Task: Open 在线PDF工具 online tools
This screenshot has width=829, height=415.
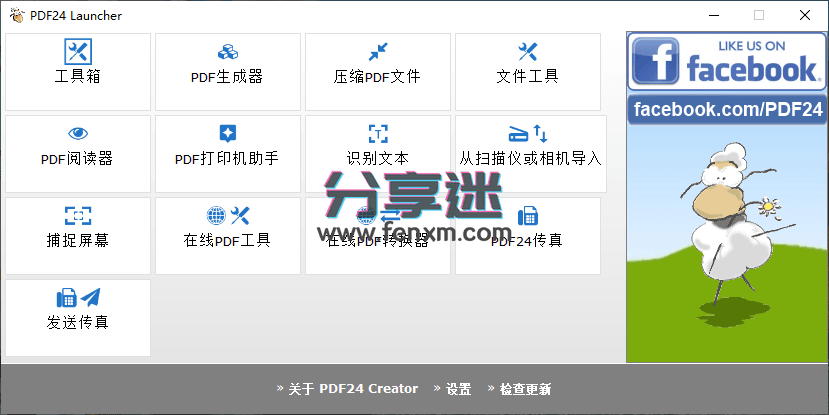Action: click(227, 235)
